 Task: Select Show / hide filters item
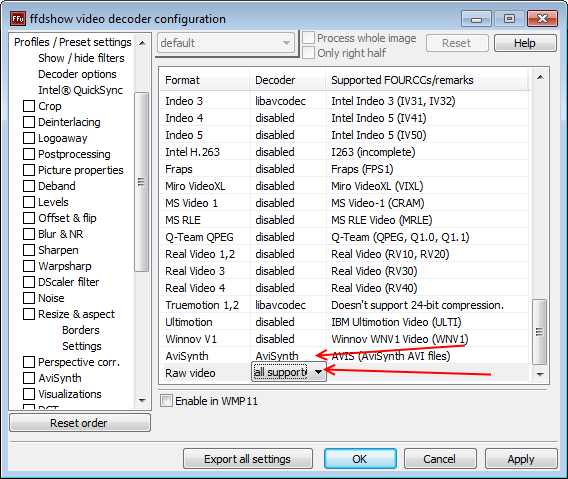tap(81, 58)
